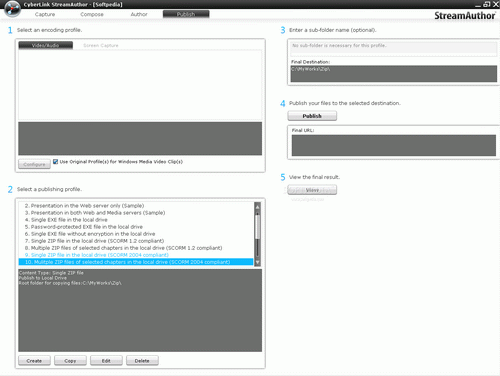Click the Create profile button
Viewport: 500px width, 376px height.
34,361
